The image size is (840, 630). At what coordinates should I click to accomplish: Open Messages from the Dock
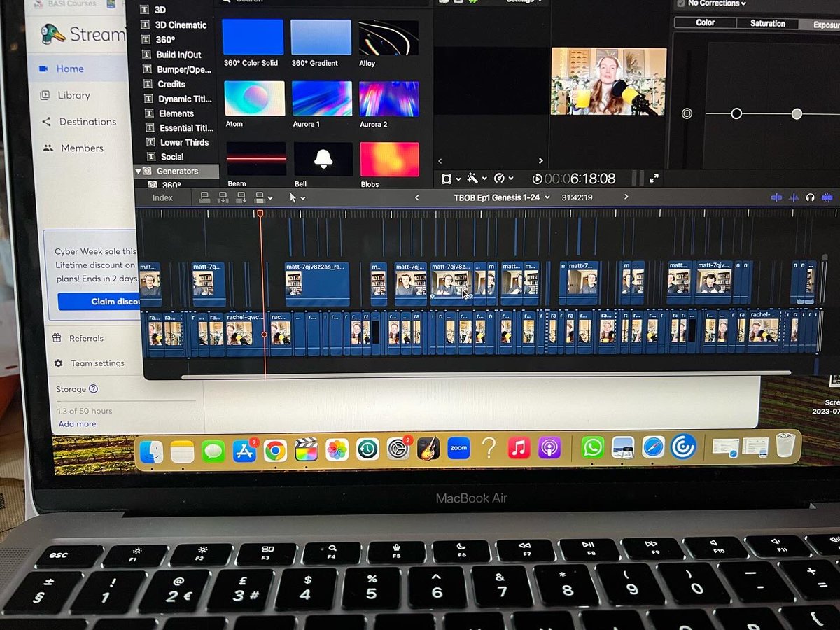tap(213, 451)
